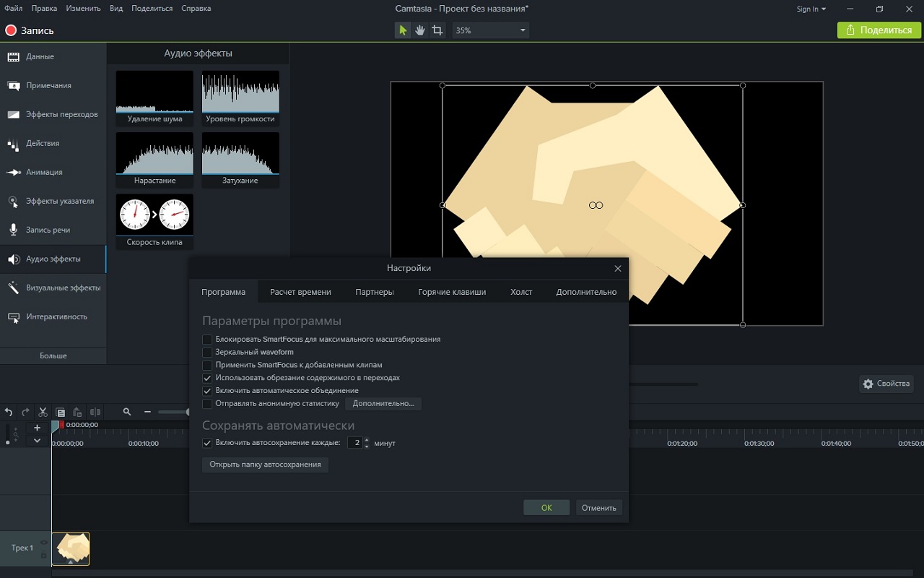Select the arrow edit mode tool
This screenshot has height=578, width=924.
click(403, 30)
